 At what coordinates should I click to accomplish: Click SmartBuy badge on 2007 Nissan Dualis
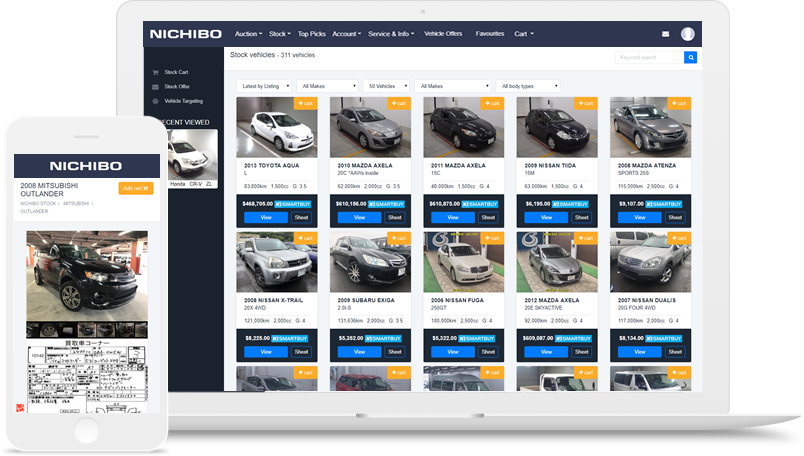tap(664, 339)
